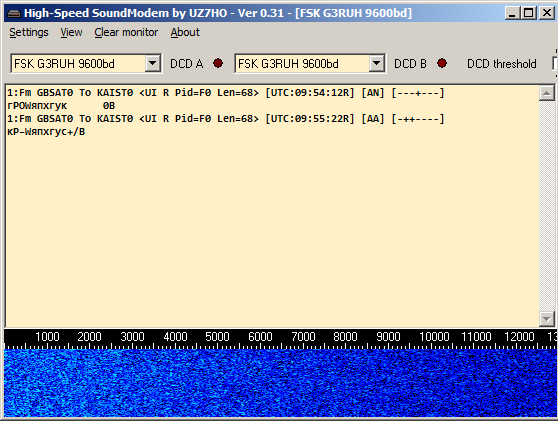Click the monitor scrollbar up arrow
558x421 pixels.
[547, 94]
